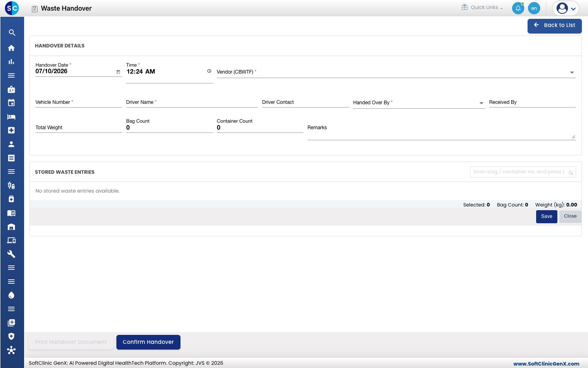Open the network hub icon in the sidebar
Screen dimensions: 588x368
[x=11, y=350]
